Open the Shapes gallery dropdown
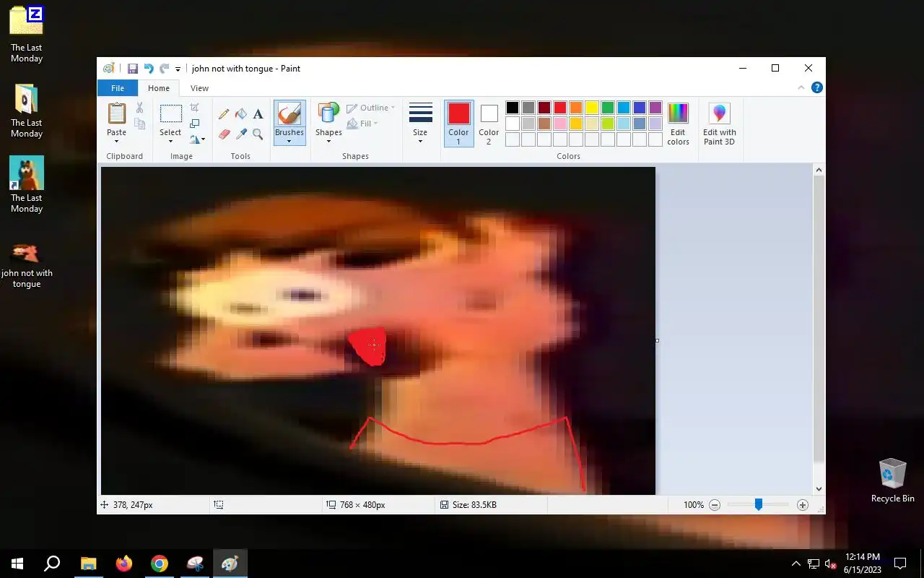 328,121
